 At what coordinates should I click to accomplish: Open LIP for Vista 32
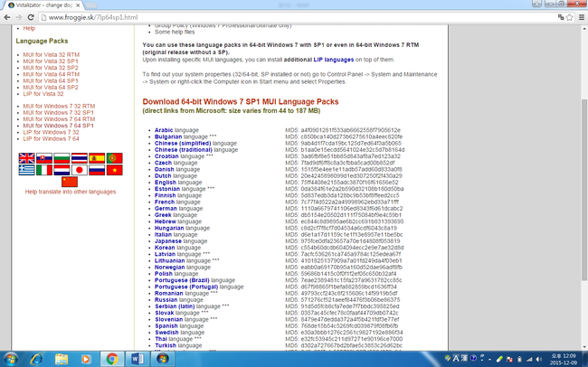pyautogui.click(x=43, y=94)
